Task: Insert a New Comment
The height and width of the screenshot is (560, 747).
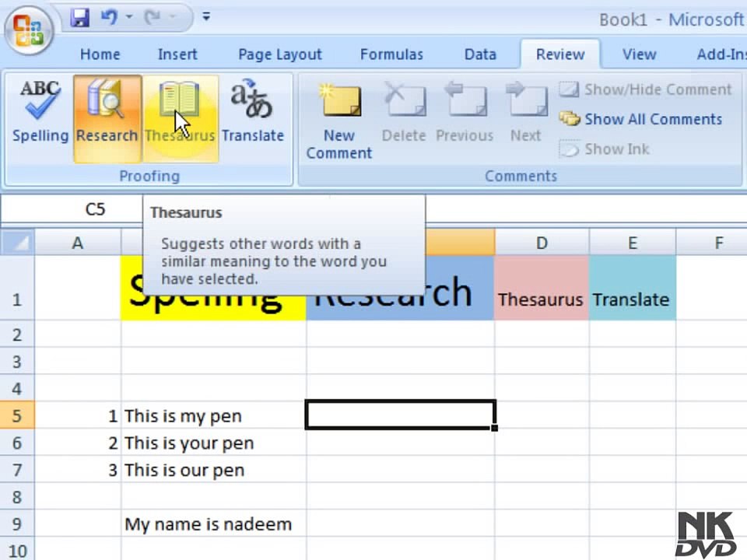Action: tap(339, 121)
